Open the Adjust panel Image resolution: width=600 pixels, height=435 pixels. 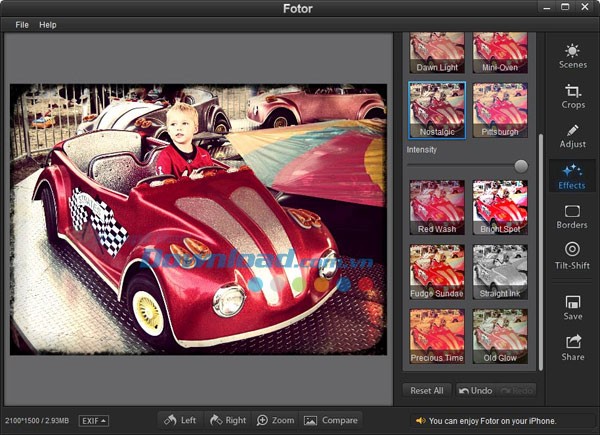572,136
